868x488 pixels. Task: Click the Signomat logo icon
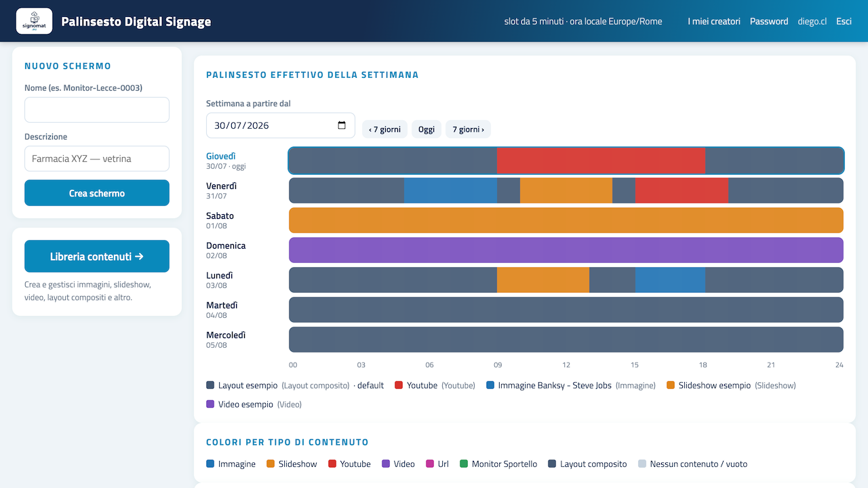pyautogui.click(x=34, y=21)
